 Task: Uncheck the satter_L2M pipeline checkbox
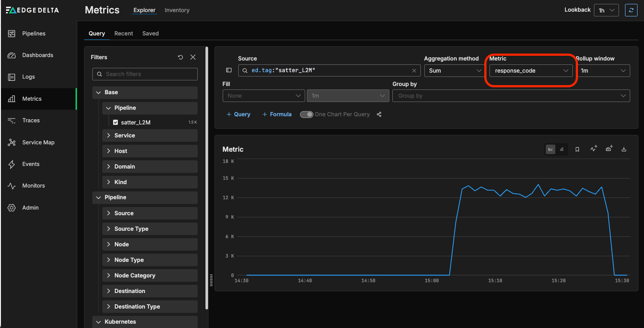115,122
